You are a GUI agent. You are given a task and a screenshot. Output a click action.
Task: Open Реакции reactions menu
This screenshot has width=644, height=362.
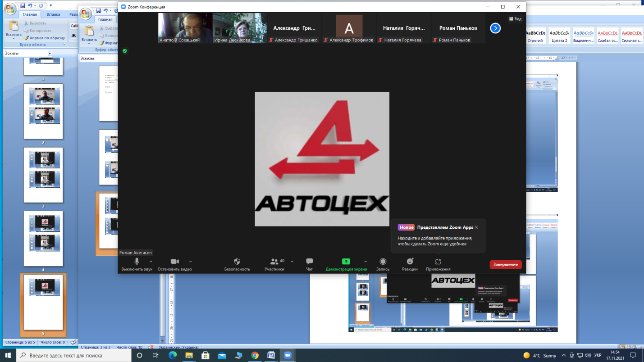tap(410, 264)
